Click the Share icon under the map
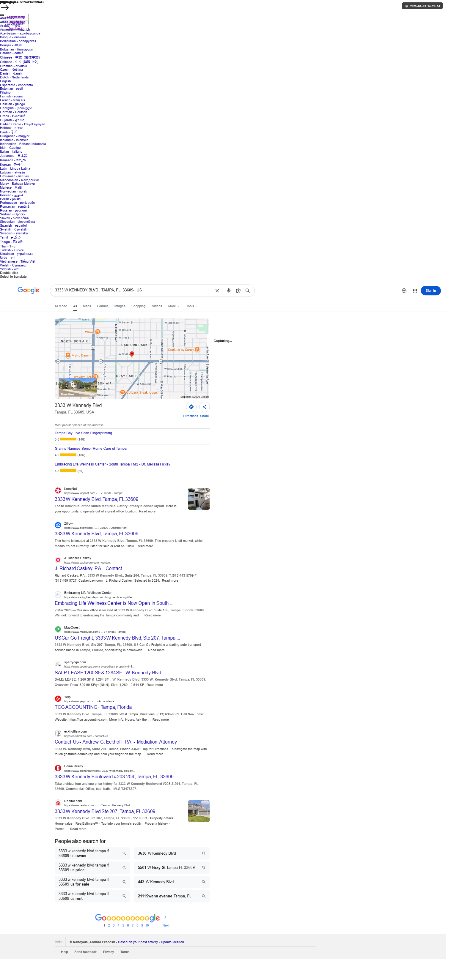The width and height of the screenshot is (451, 980). coord(204,407)
